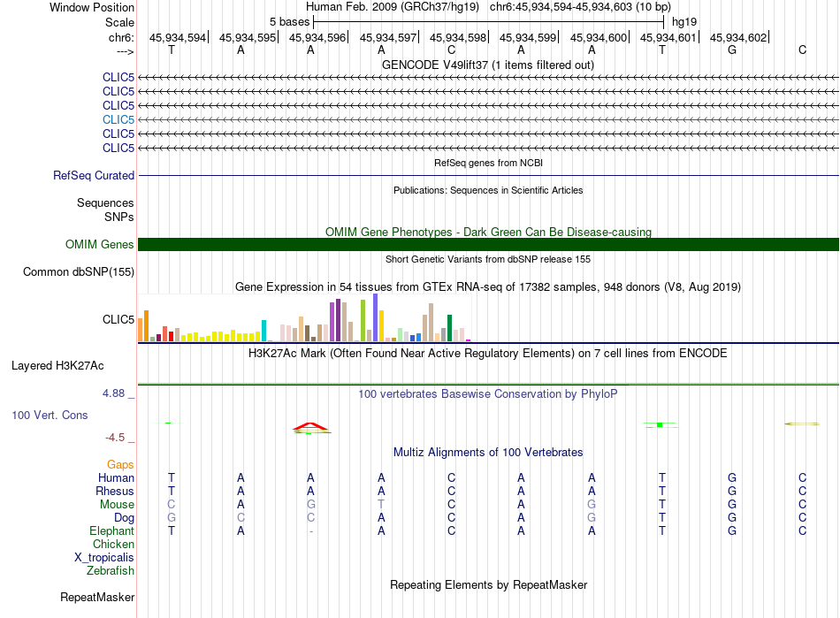Click the cyan bar in GTEx chart
This screenshot has height=618, width=840.
[263, 331]
